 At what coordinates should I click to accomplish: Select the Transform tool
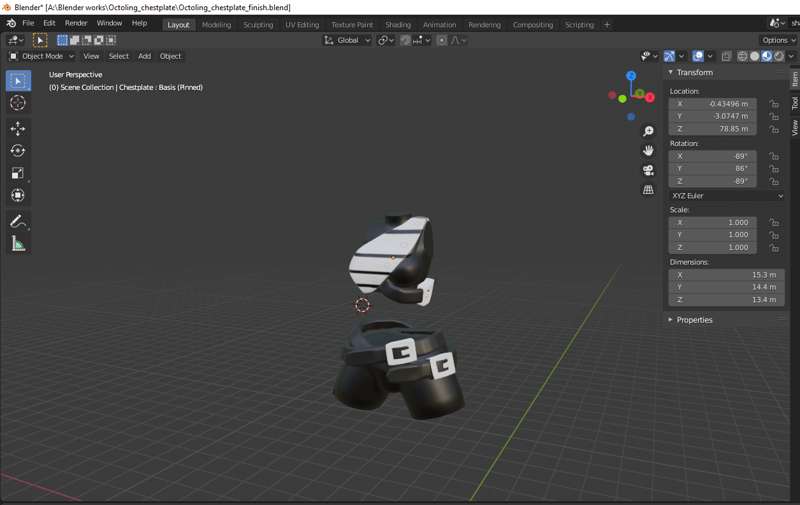point(18,195)
